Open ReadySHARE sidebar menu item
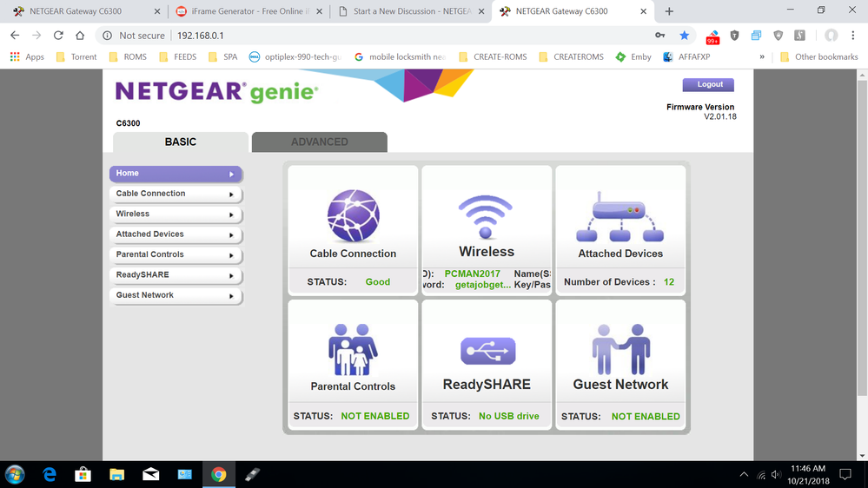Screen dimensions: 868x488 click(176, 275)
